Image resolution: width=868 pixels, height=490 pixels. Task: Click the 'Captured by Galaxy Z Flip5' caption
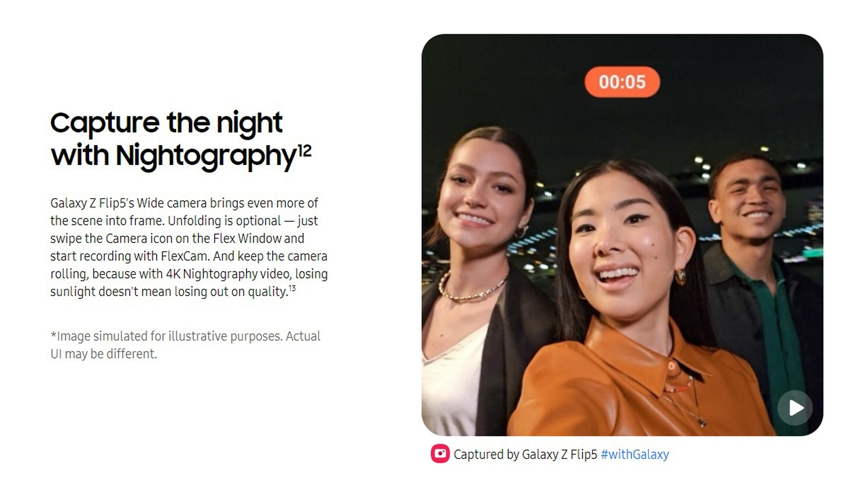[x=525, y=455]
